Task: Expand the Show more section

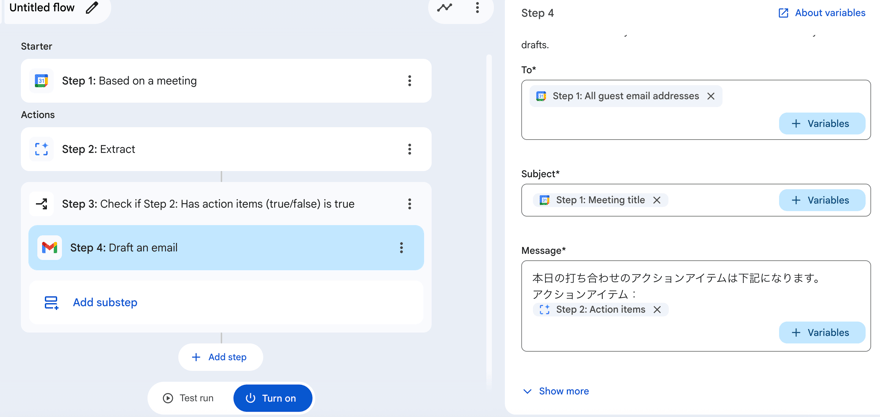Action: 556,391
